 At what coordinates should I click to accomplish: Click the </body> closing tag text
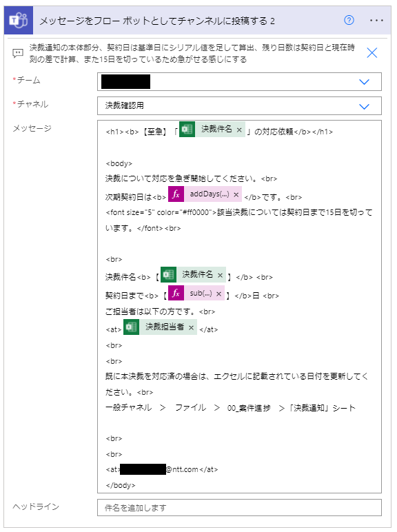pyautogui.click(x=121, y=486)
